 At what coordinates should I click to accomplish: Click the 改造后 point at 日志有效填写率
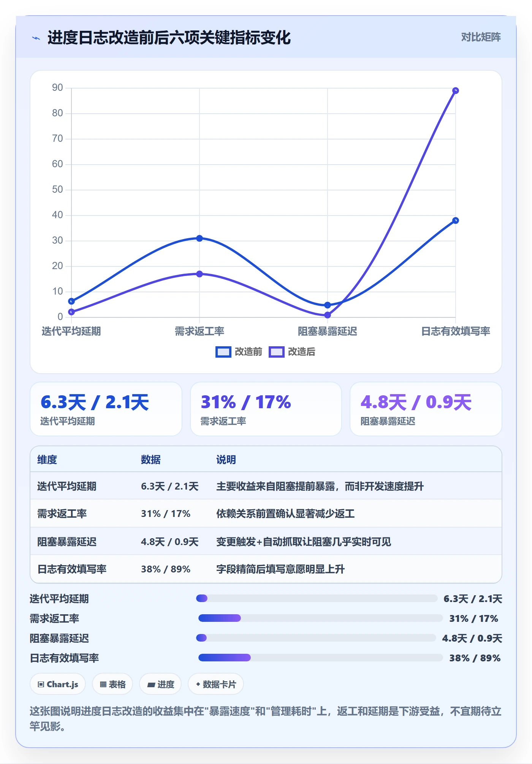(456, 90)
